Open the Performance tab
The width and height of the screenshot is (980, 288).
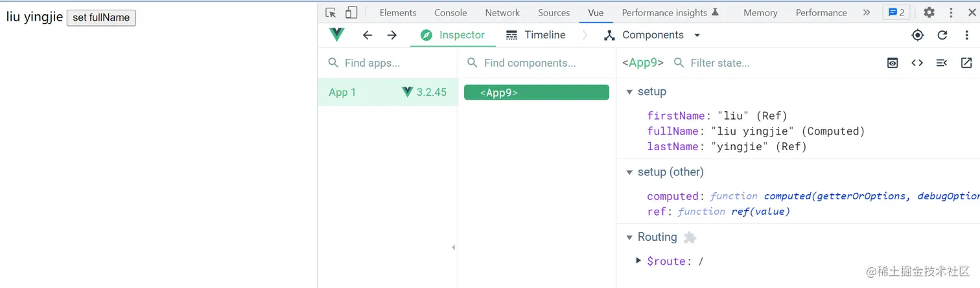821,12
